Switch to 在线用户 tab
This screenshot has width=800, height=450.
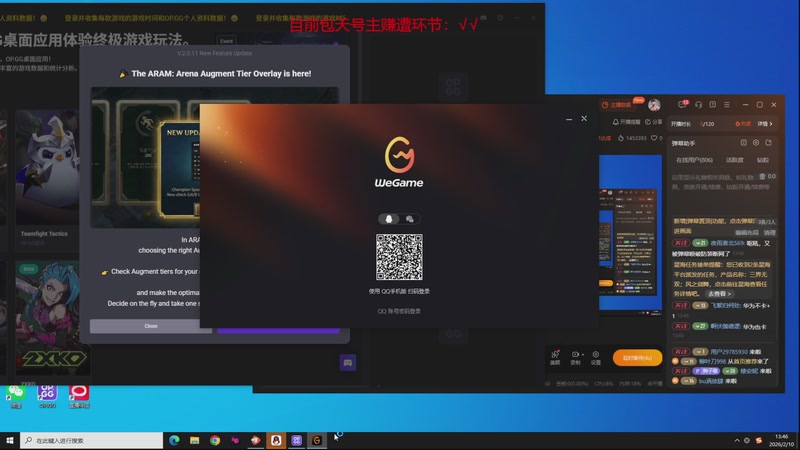pyautogui.click(x=694, y=160)
